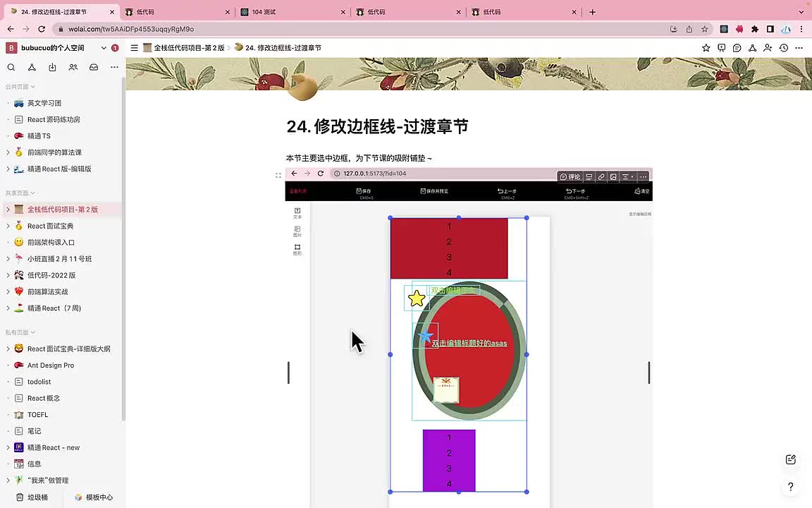Go to the 全栈低代码项目-第 2 版 breadcrumb
This screenshot has height=508, width=812.
coord(184,48)
